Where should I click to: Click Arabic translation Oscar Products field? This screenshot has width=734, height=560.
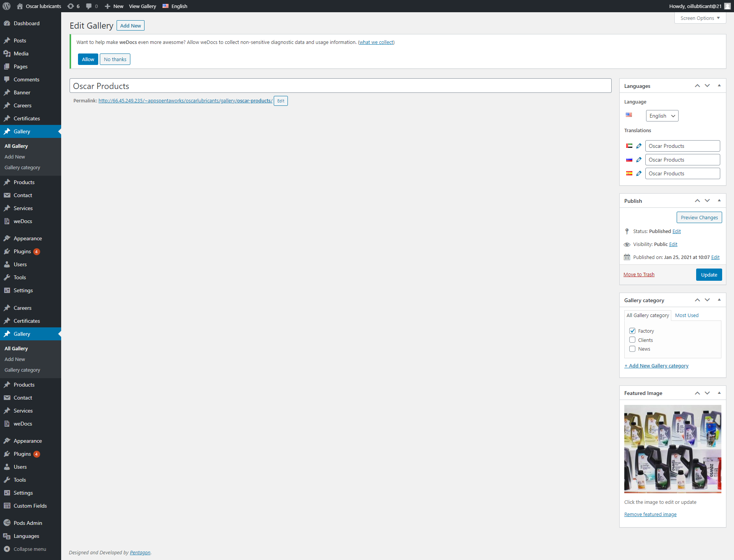click(x=682, y=146)
